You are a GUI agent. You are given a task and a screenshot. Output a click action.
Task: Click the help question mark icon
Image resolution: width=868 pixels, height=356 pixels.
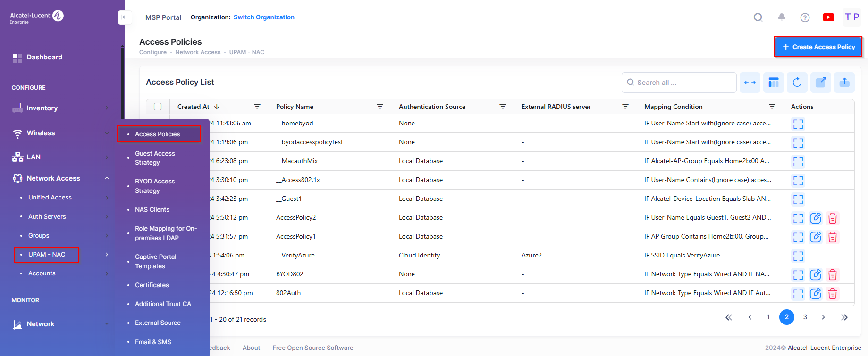click(x=805, y=17)
